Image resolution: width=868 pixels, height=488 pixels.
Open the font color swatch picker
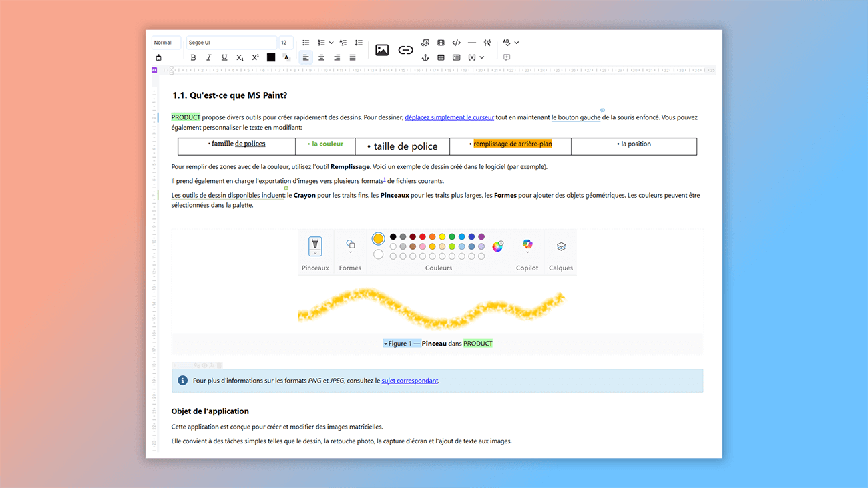271,57
